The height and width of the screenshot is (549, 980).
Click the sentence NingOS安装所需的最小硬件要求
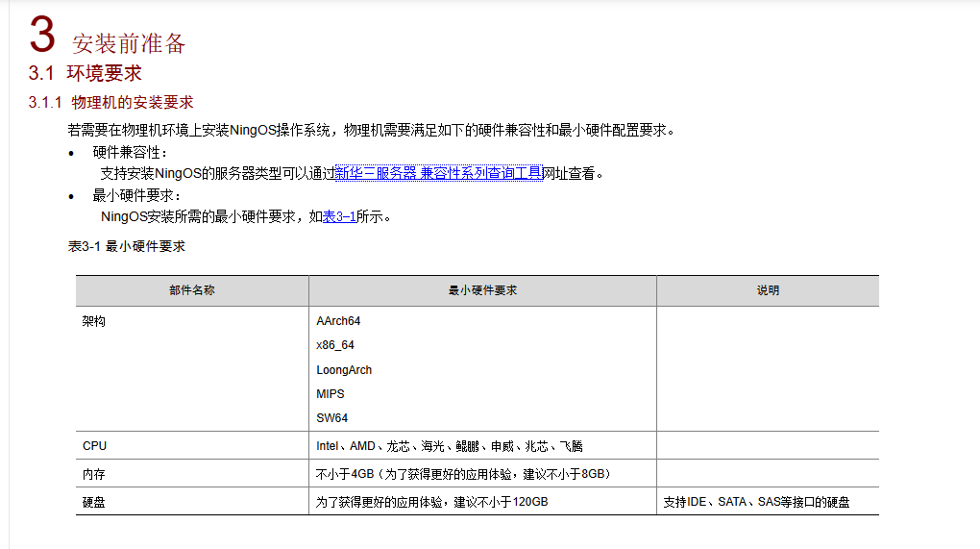coord(246,217)
